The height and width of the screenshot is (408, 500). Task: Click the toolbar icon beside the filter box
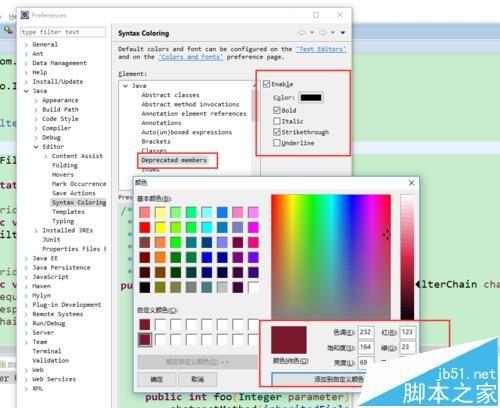click(x=8, y=31)
